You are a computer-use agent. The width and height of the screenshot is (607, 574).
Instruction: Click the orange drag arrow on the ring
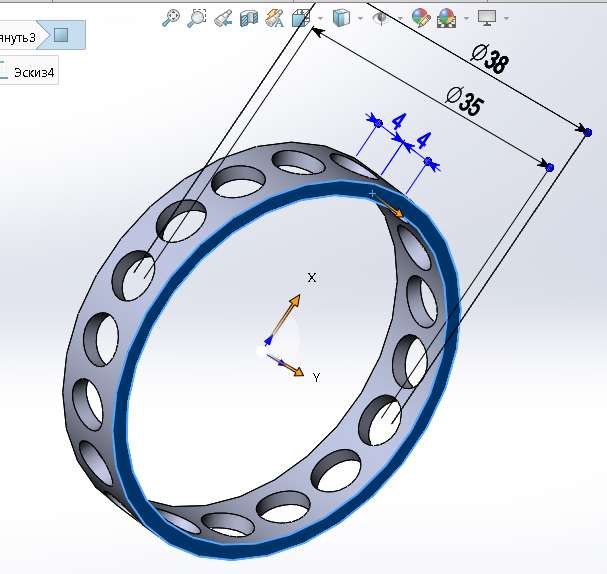[x=390, y=207]
